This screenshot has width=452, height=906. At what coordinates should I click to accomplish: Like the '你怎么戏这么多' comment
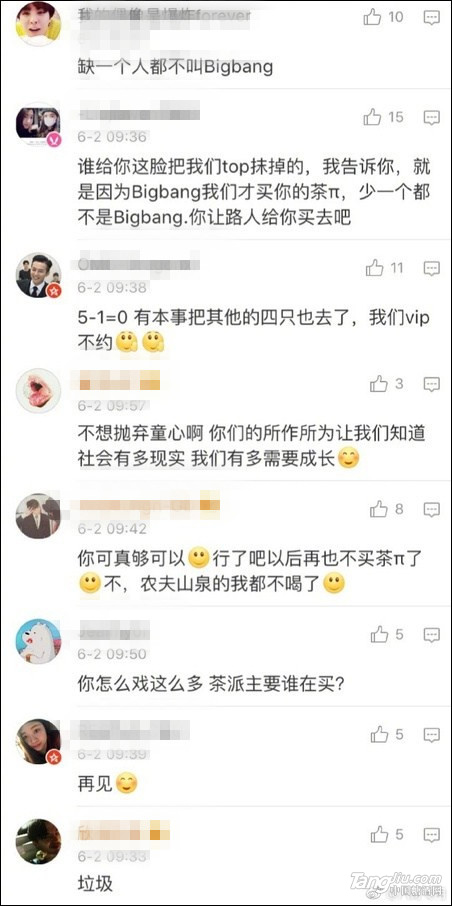tap(380, 635)
